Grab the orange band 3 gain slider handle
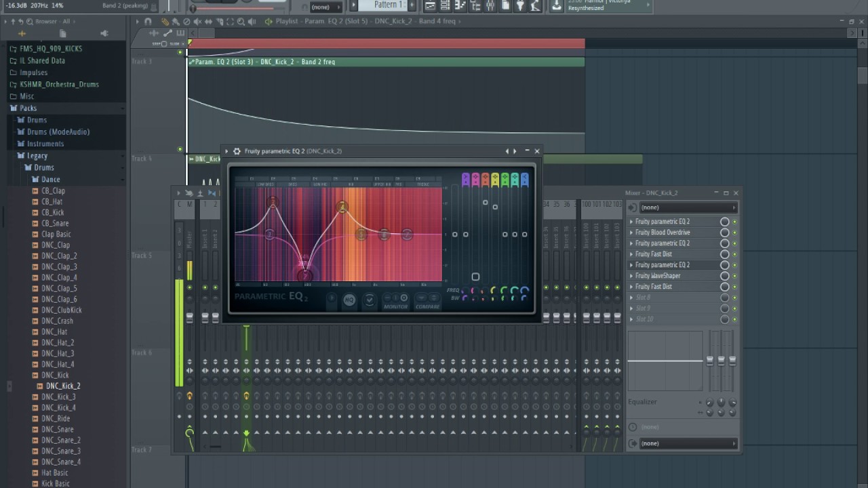 tap(485, 202)
